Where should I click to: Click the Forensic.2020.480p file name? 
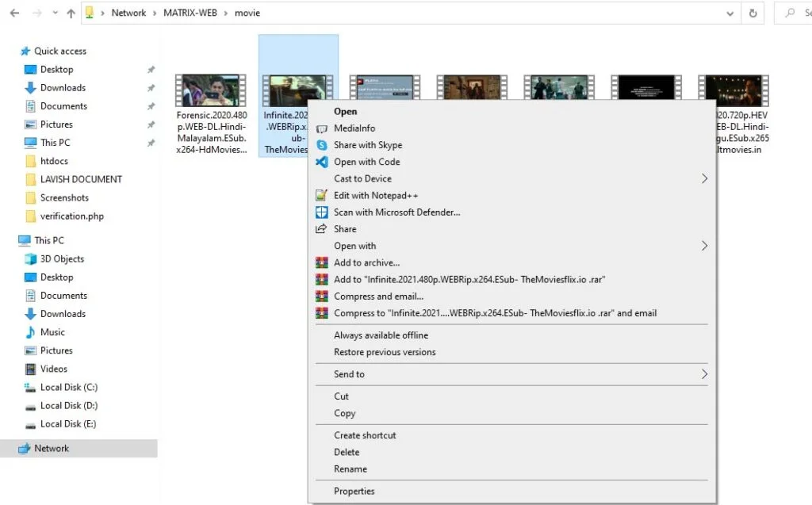tap(211, 132)
